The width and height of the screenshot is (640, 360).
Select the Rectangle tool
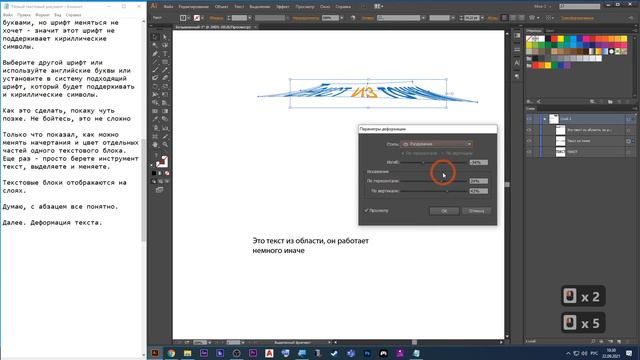[x=165, y=62]
